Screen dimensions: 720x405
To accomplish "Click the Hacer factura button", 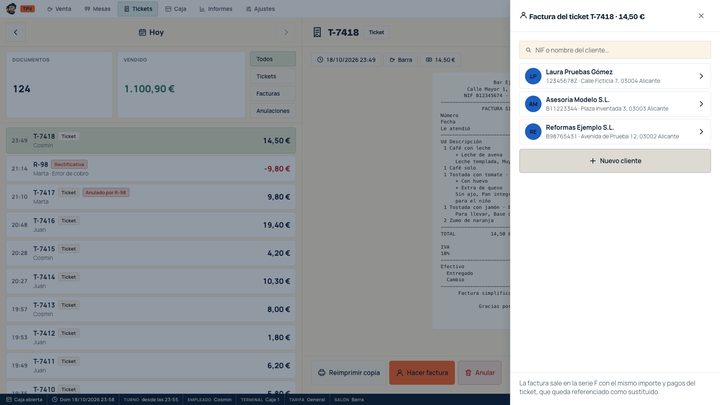I will click(x=422, y=372).
